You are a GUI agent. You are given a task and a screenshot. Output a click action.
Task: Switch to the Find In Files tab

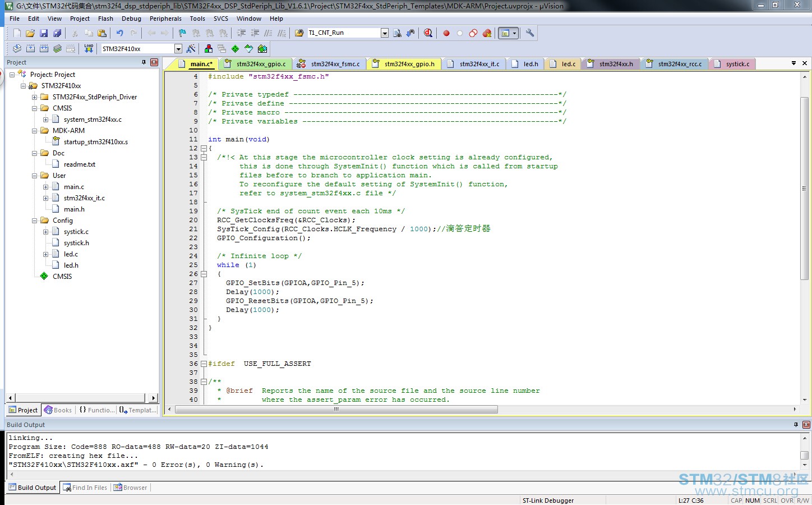[85, 488]
